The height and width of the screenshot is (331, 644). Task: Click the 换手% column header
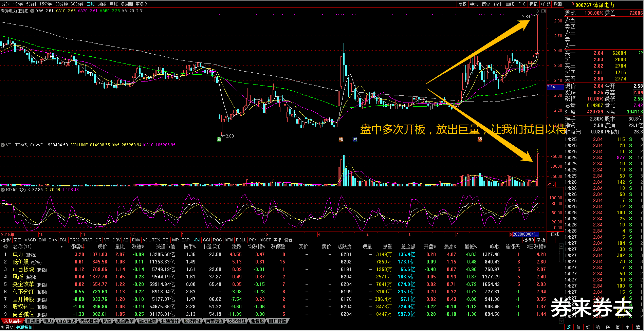189,247
